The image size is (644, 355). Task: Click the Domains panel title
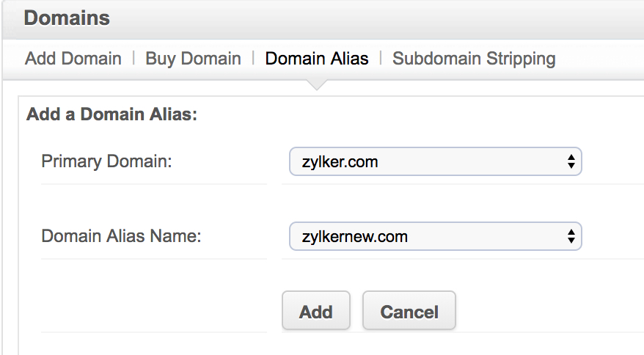(67, 18)
